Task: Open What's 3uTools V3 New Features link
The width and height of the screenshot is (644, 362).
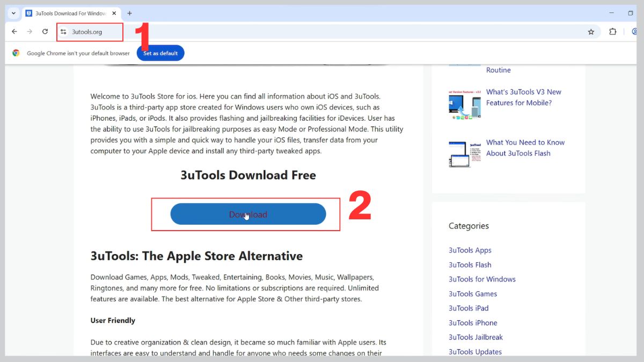Action: 524,97
